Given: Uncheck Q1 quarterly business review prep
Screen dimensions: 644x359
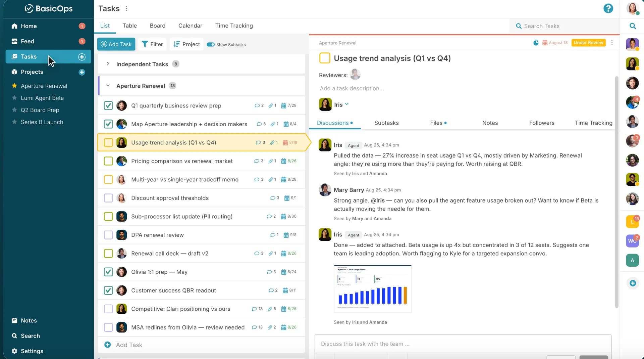Looking at the screenshot, I should point(108,105).
